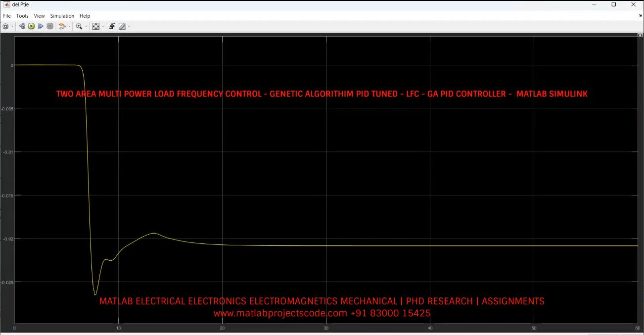Click the www.matlabprojectscode.com link text
Image resolution: width=644 pixels, height=335 pixels.
[x=278, y=313]
